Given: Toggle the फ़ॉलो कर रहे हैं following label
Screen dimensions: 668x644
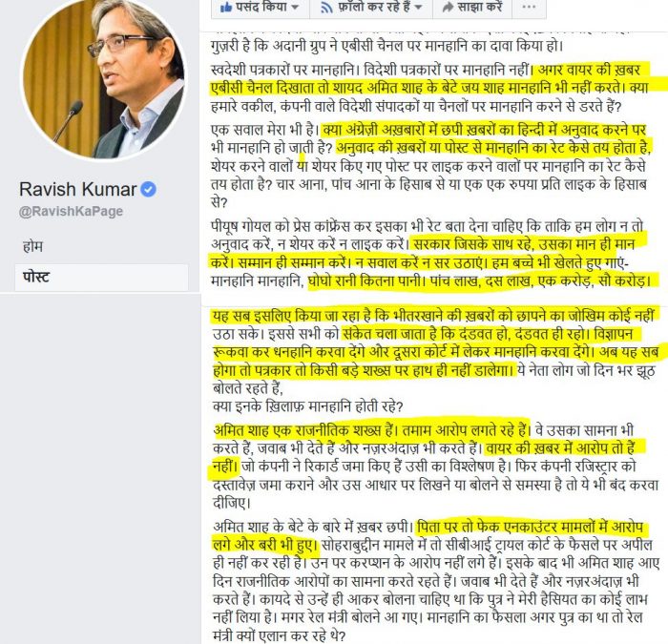Looking at the screenshot, I should [374, 7].
